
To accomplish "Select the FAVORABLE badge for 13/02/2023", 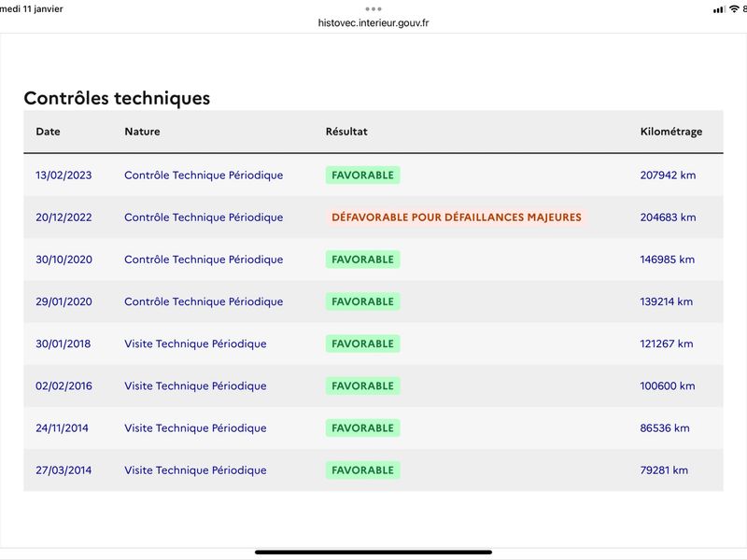I will [x=362, y=175].
